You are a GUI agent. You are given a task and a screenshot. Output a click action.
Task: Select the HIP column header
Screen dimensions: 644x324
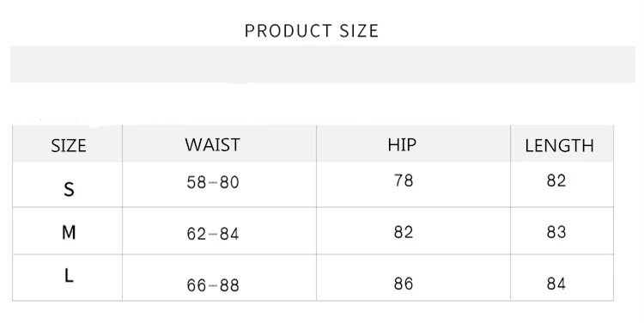click(x=402, y=144)
